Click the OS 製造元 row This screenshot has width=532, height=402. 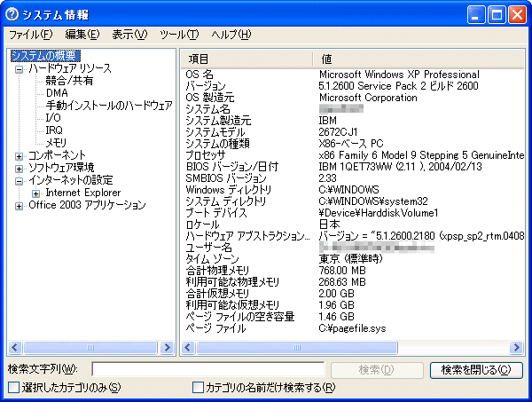point(353,98)
